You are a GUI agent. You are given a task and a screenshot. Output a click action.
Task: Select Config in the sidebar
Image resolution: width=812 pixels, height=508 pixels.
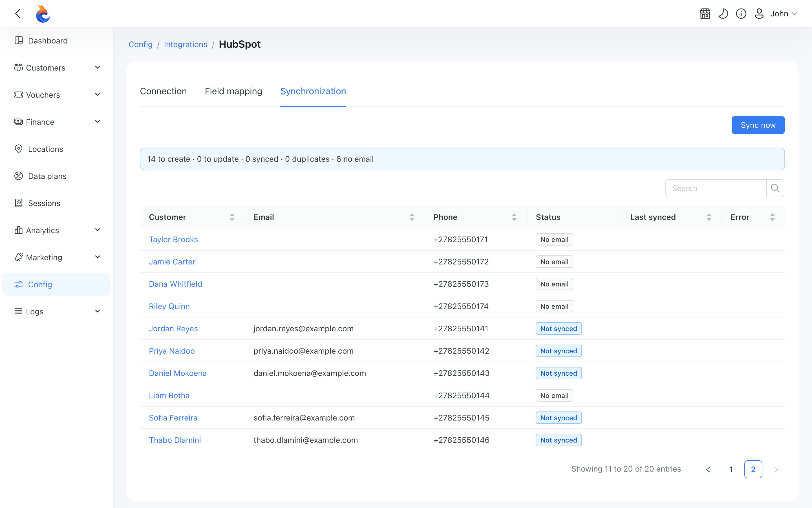[x=56, y=284]
